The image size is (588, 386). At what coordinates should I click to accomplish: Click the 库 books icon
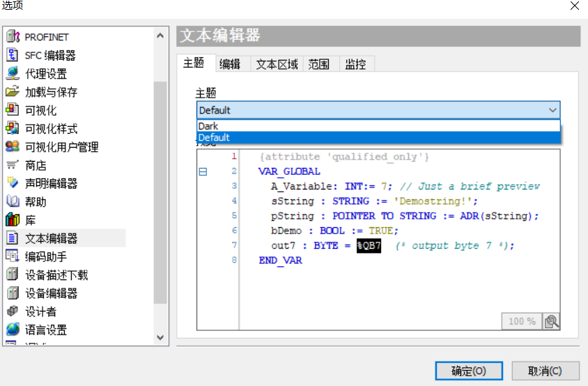click(x=13, y=219)
